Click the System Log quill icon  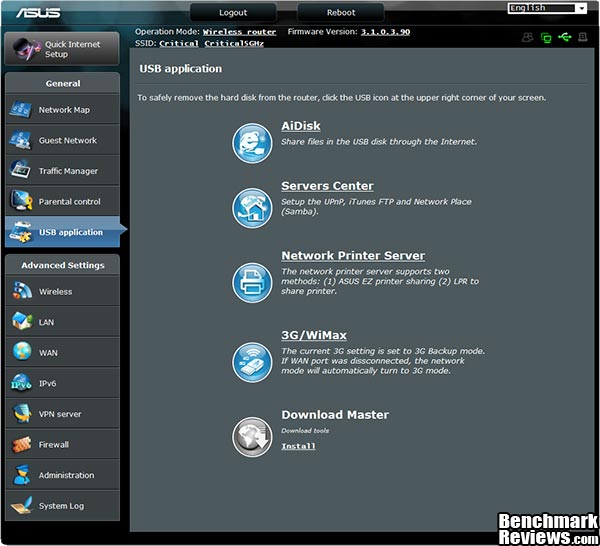tap(22, 506)
